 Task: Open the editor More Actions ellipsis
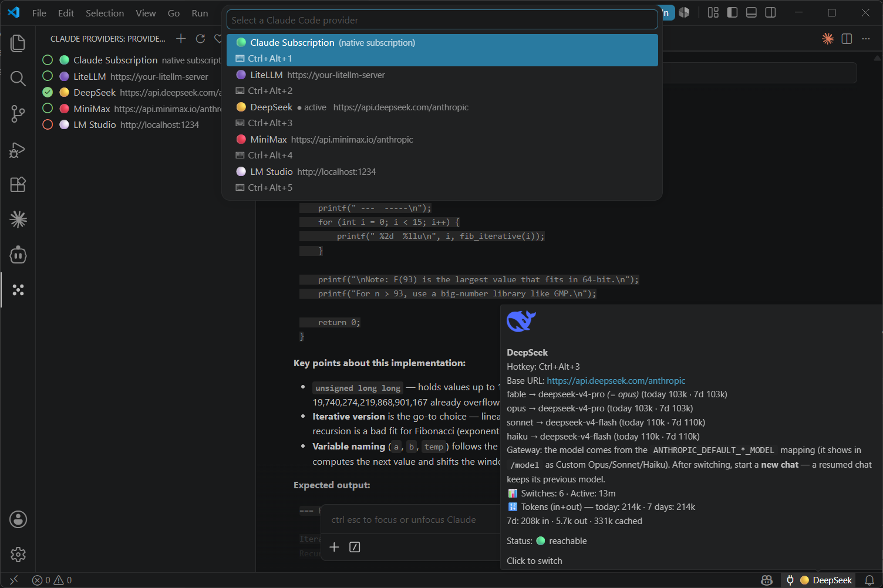[x=866, y=39]
